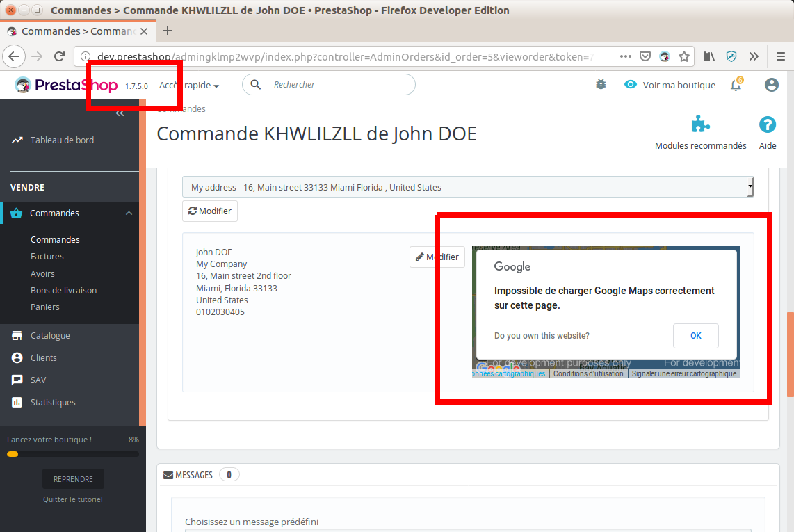Go back with the browser back arrow

click(x=14, y=56)
